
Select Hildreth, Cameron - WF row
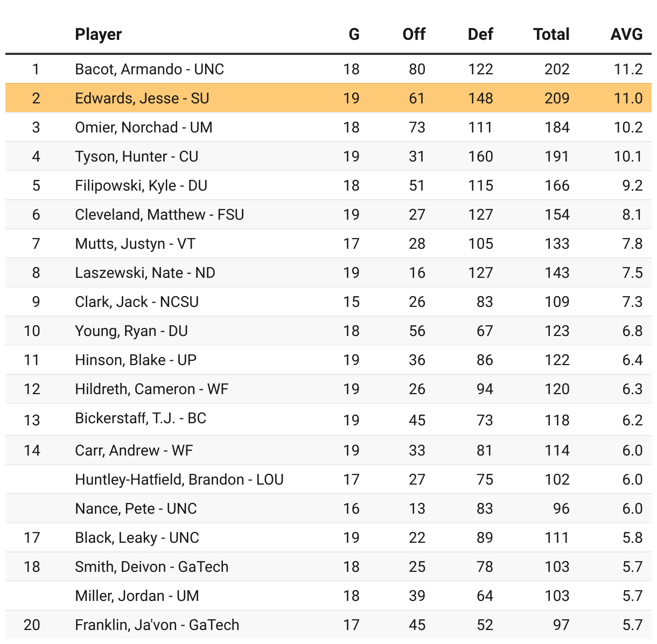click(x=328, y=389)
